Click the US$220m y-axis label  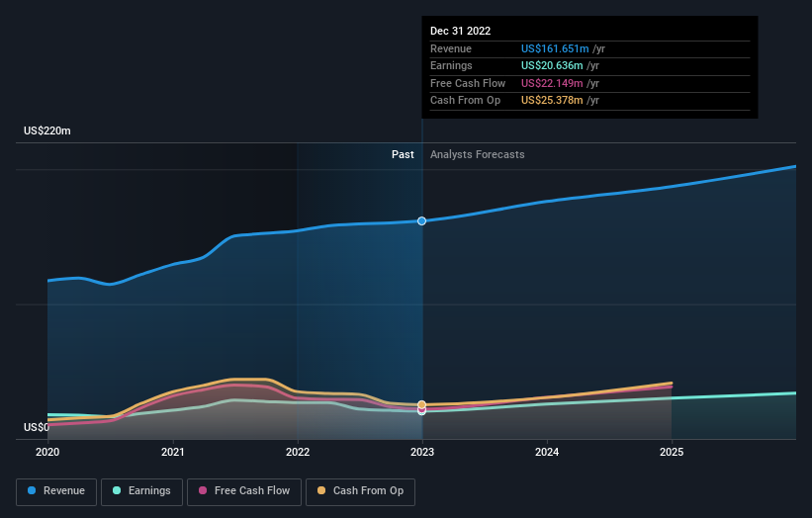click(x=47, y=130)
